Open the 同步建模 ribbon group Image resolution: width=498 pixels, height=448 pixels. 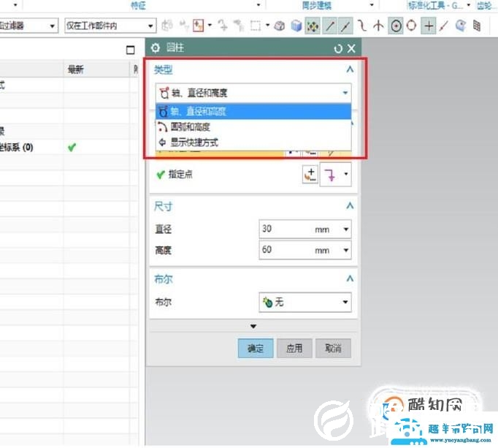point(316,5)
